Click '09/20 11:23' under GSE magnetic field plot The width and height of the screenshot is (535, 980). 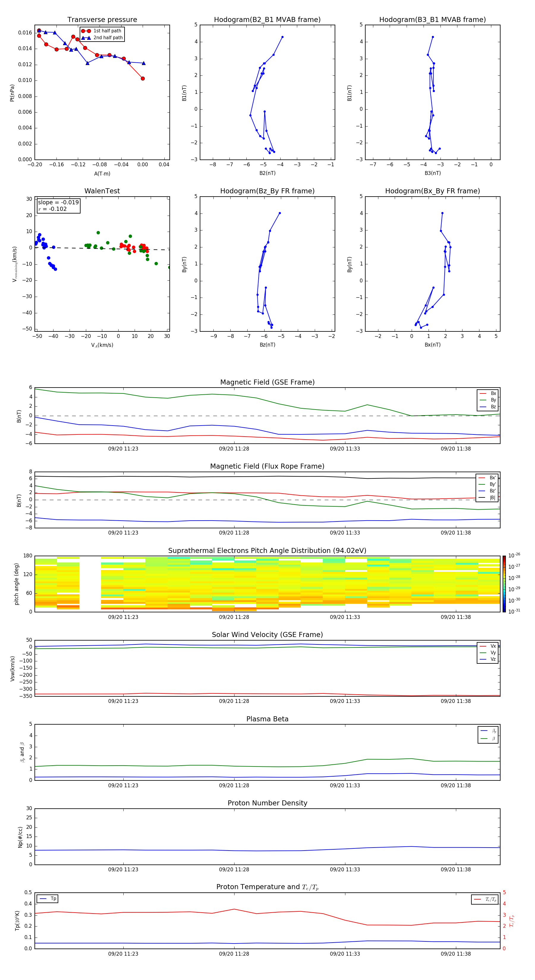coord(123,449)
